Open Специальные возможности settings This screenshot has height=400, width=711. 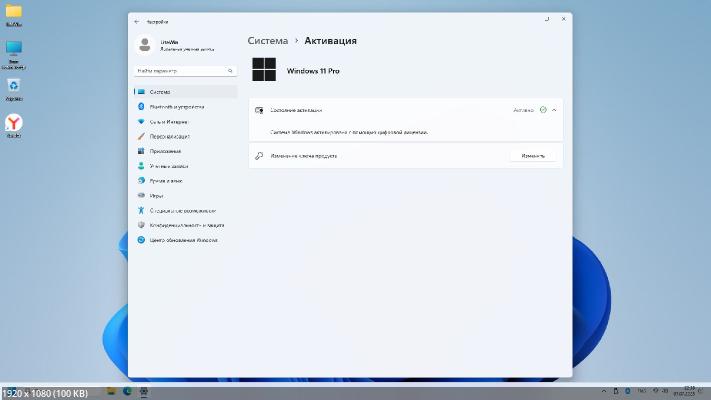point(185,210)
